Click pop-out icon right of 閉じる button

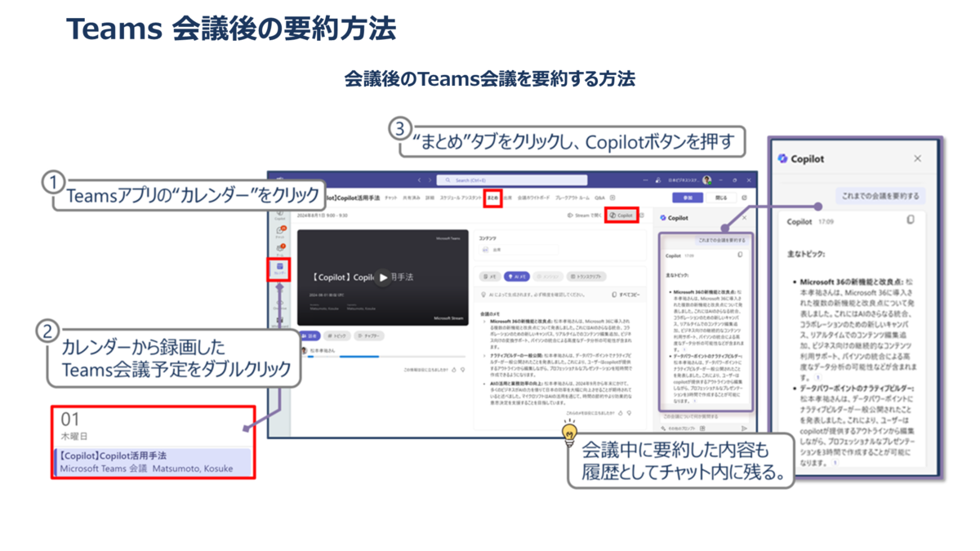(744, 198)
